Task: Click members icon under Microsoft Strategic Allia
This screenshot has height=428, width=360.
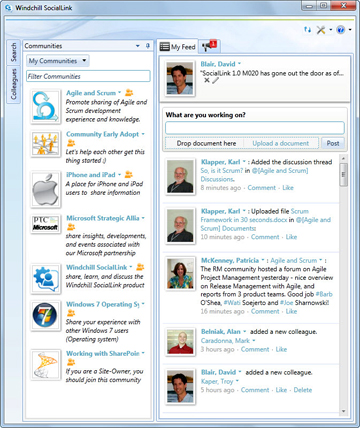Action: (71, 227)
